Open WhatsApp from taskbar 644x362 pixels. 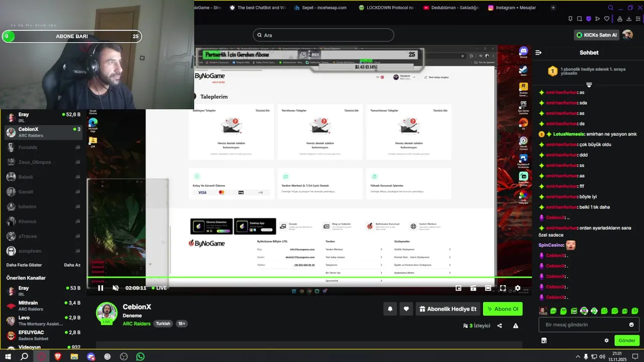tap(140, 356)
